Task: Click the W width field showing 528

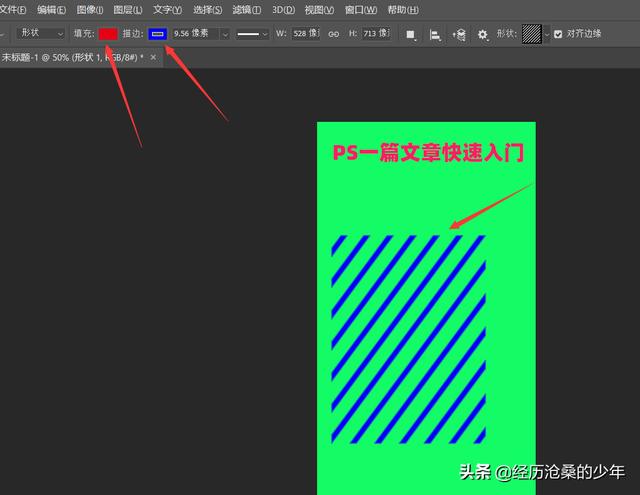Action: (x=306, y=33)
